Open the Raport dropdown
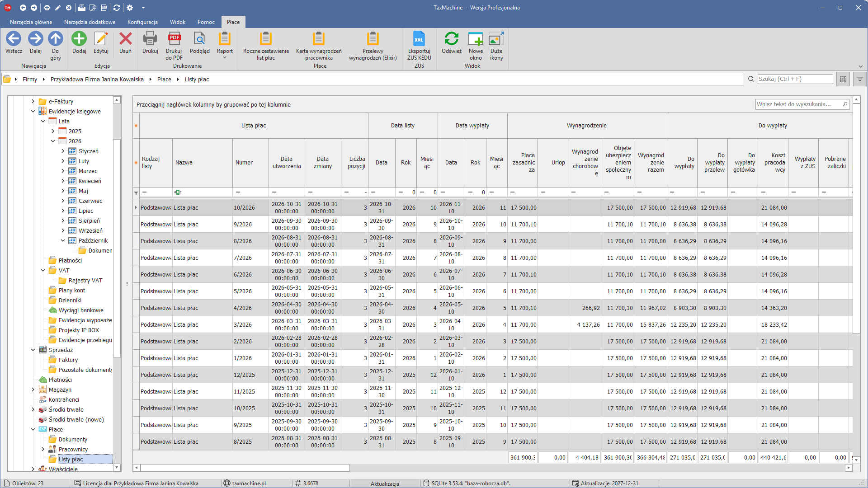The width and height of the screenshot is (868, 488). [225, 45]
